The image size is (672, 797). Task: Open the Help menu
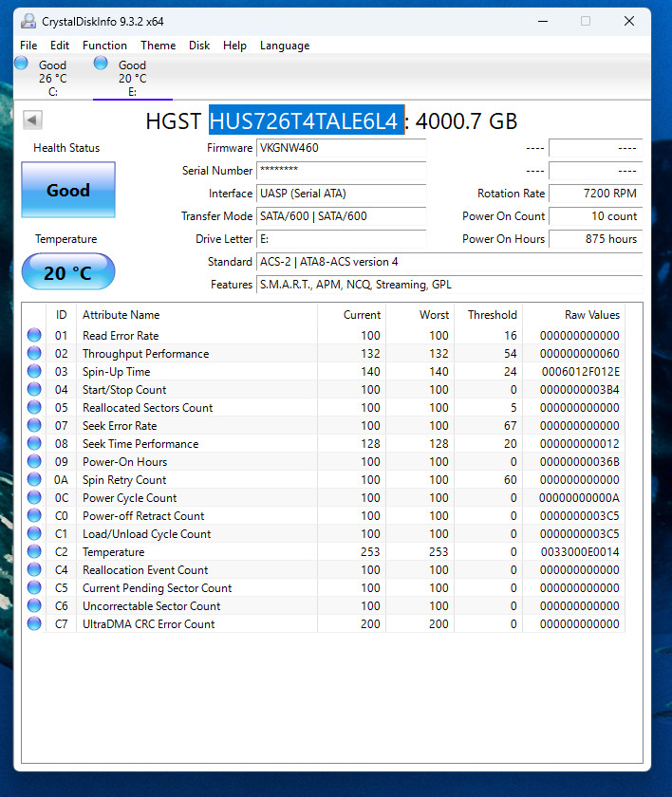[x=234, y=46]
